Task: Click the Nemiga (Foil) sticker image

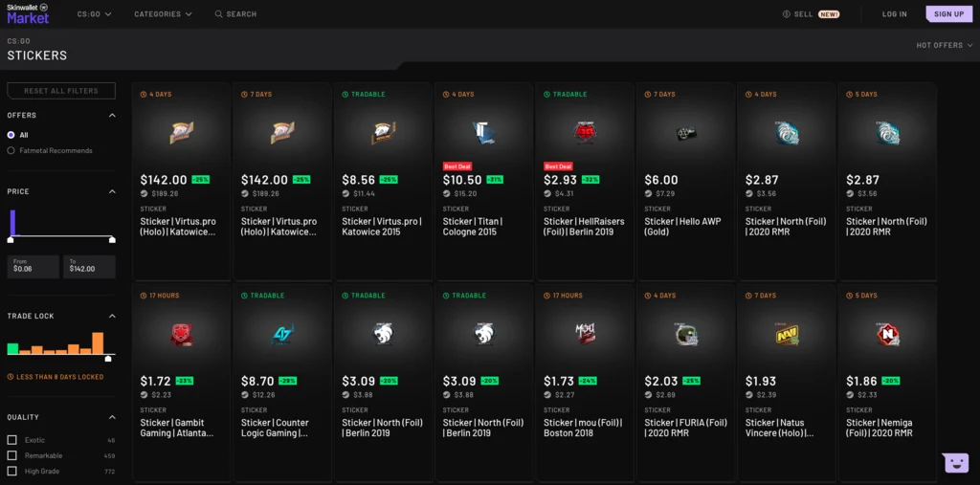Action: point(887,334)
